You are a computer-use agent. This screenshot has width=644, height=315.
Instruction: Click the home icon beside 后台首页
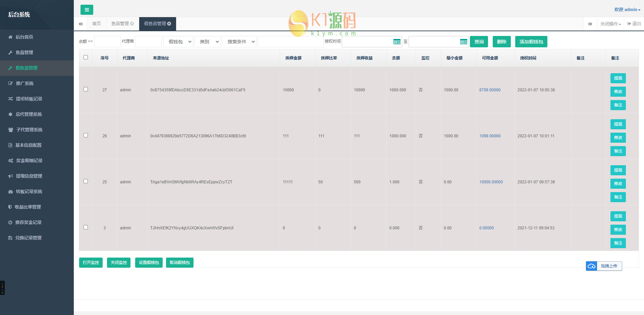coord(10,37)
